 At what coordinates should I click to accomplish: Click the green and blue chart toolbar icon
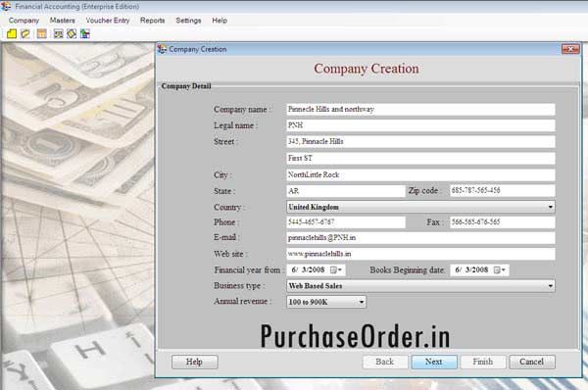pos(85,34)
